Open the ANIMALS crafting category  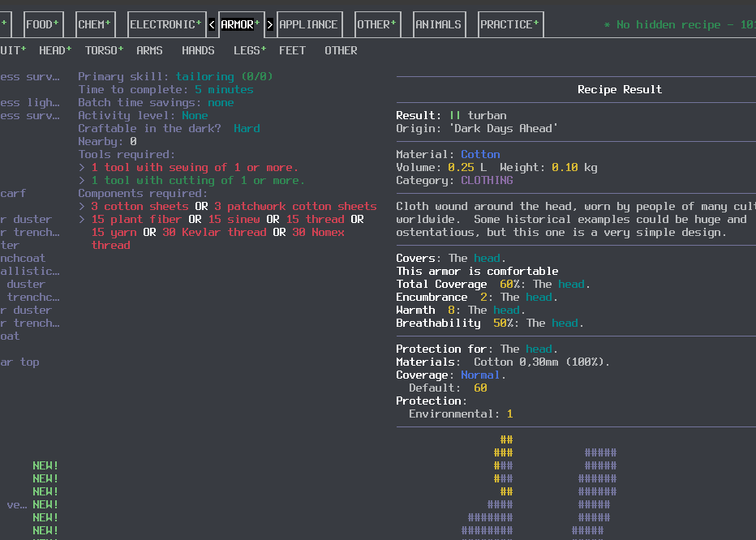pyautogui.click(x=439, y=24)
